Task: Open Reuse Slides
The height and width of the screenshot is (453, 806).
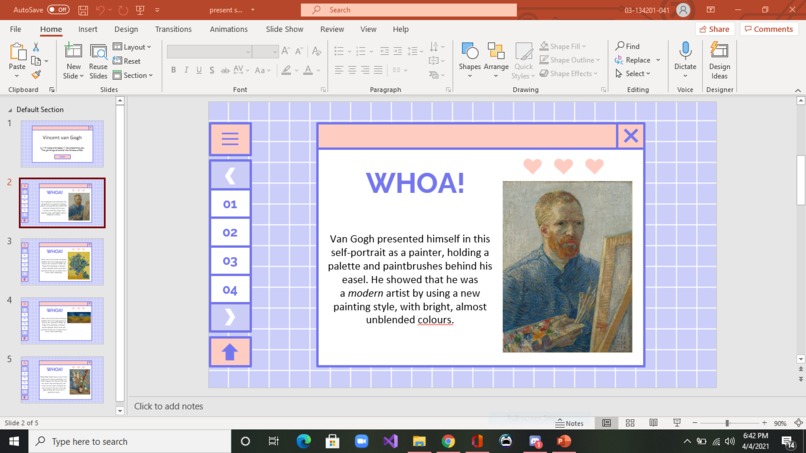Action: click(x=98, y=61)
